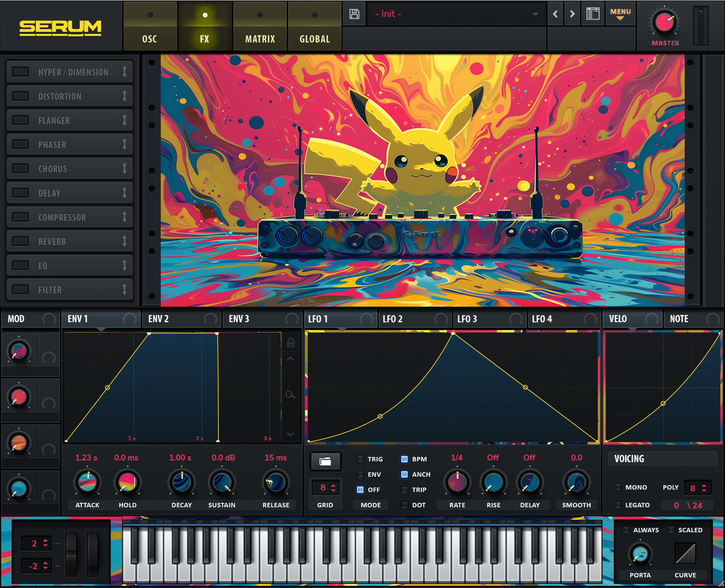
Task: Enable the Hyper/Dimension effect
Action: coord(20,71)
